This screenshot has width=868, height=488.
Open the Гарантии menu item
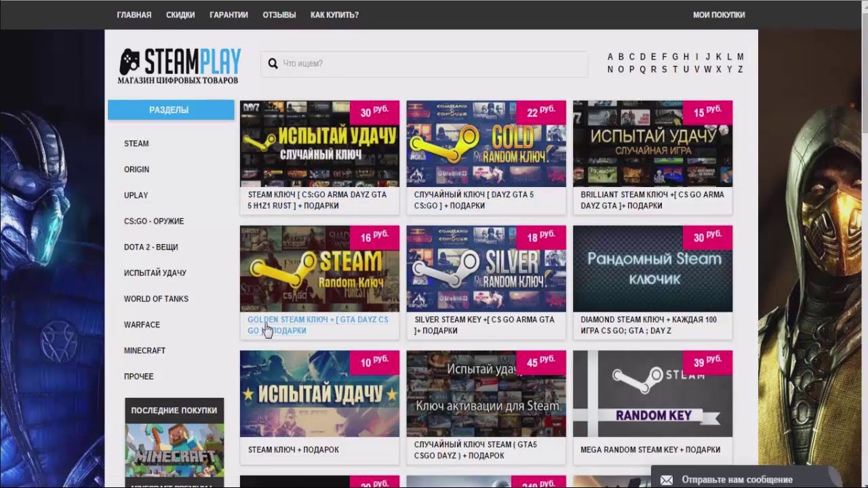(x=229, y=15)
